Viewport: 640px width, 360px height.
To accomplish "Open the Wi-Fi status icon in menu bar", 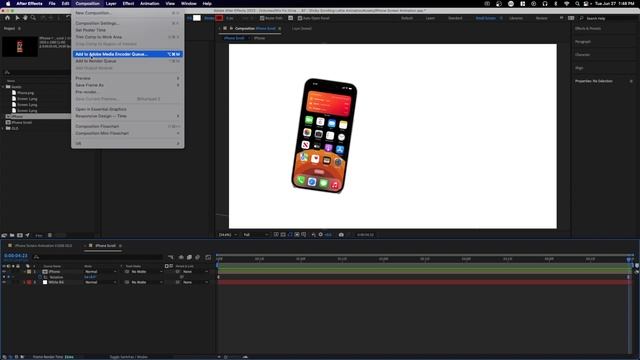I will click(567, 4).
